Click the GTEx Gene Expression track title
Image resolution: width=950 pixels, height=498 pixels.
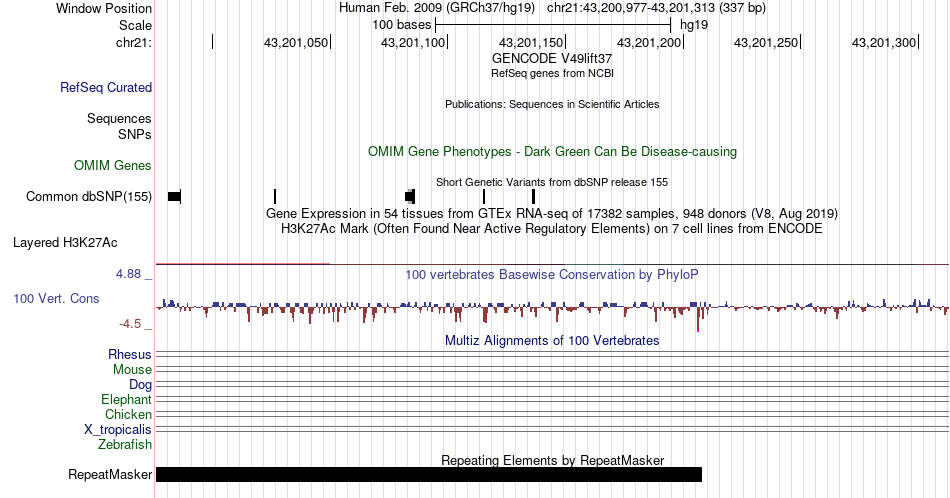552,213
